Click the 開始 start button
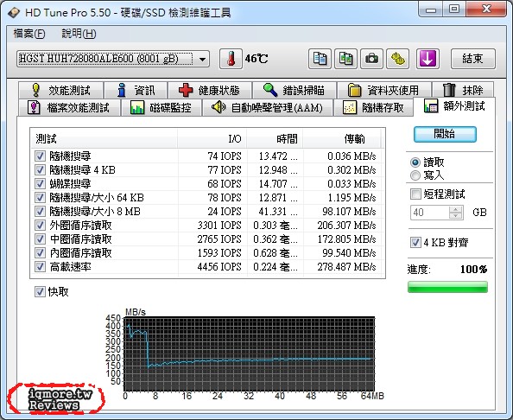This screenshot has width=513, height=420. (445, 134)
